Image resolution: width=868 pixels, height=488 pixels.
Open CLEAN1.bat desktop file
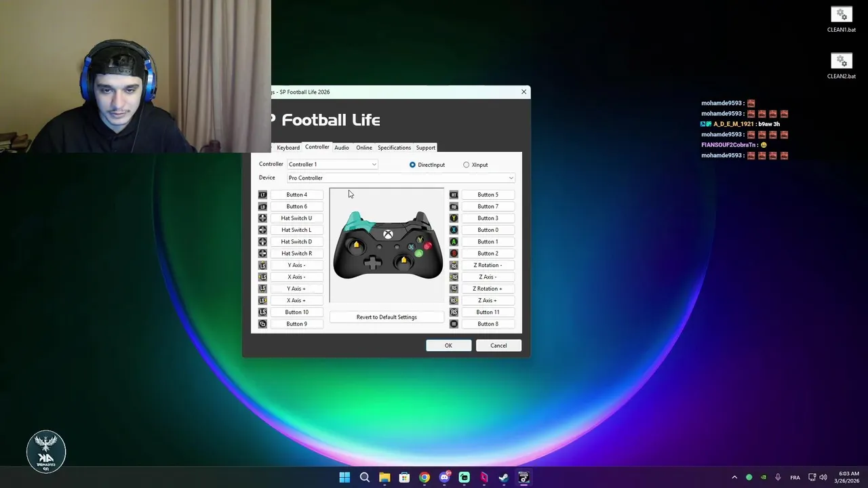(x=841, y=20)
